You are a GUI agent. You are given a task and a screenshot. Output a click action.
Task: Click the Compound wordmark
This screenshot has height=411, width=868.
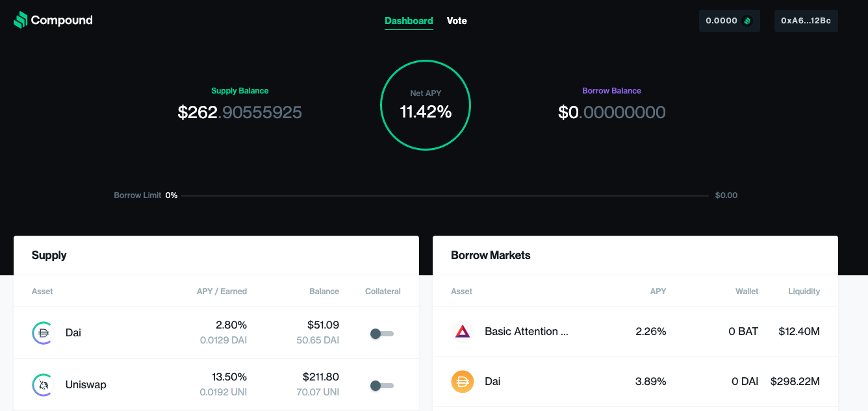(x=62, y=20)
